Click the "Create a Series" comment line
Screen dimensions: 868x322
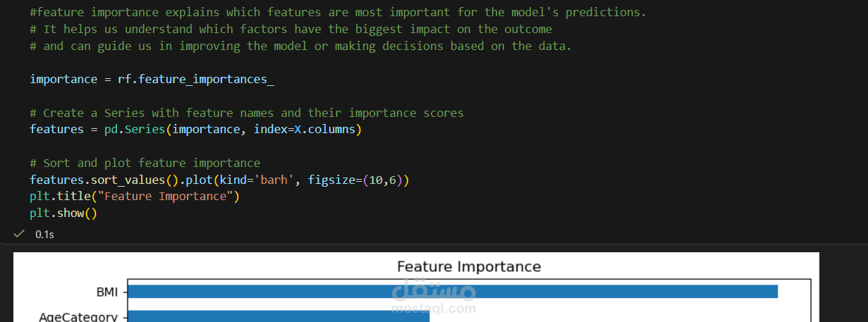[x=247, y=113]
